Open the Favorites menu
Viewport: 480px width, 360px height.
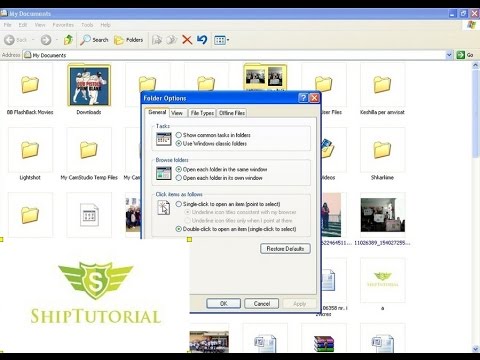tap(63, 25)
